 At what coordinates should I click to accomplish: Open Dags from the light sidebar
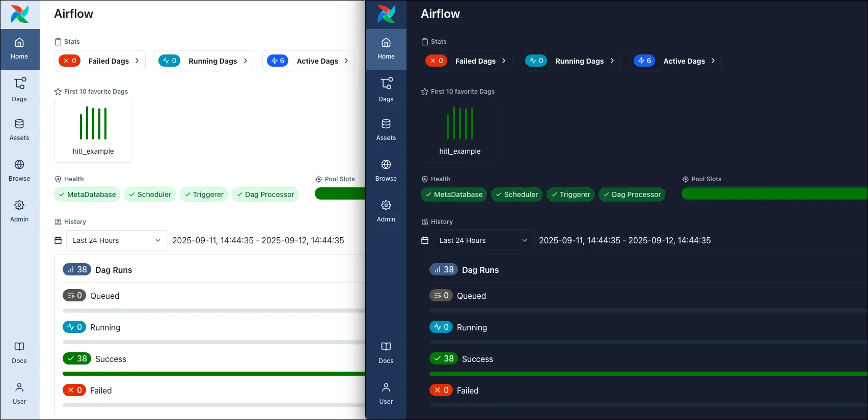pos(19,89)
